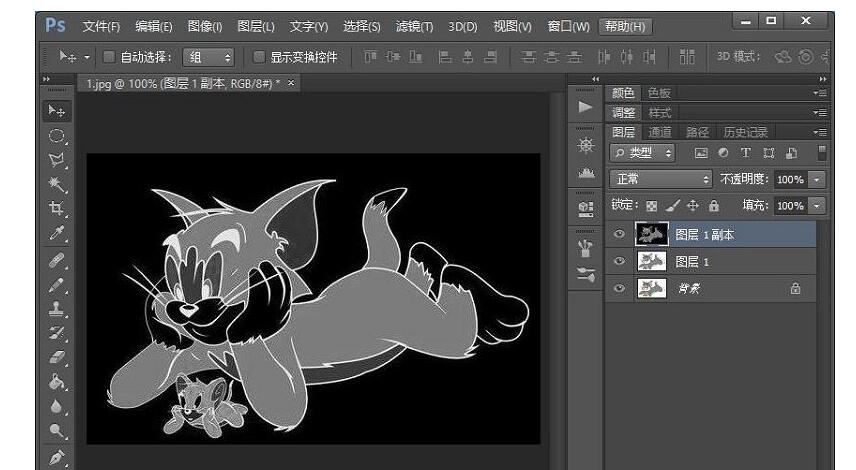856x470 pixels.
Task: Switch to the 通道 tab
Action: 660,132
